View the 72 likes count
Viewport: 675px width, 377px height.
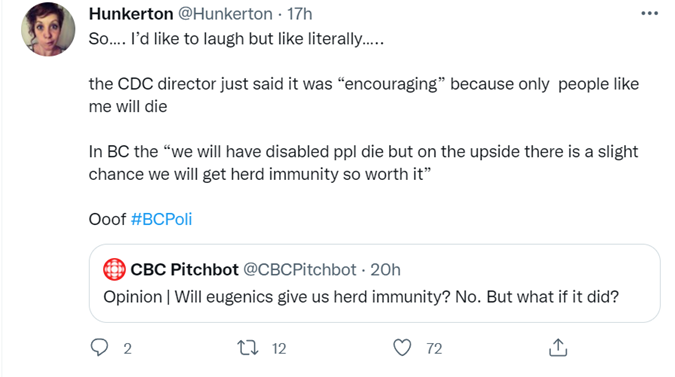434,349
